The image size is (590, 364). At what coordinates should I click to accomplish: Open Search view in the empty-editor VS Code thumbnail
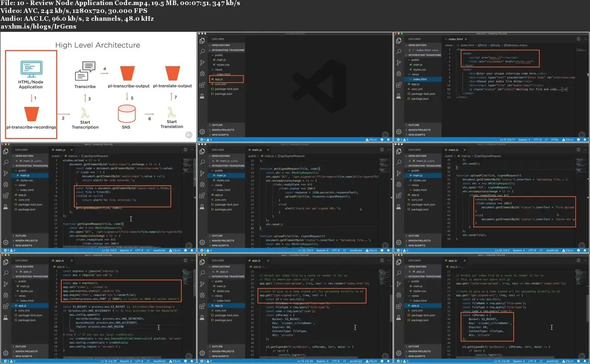click(202, 52)
